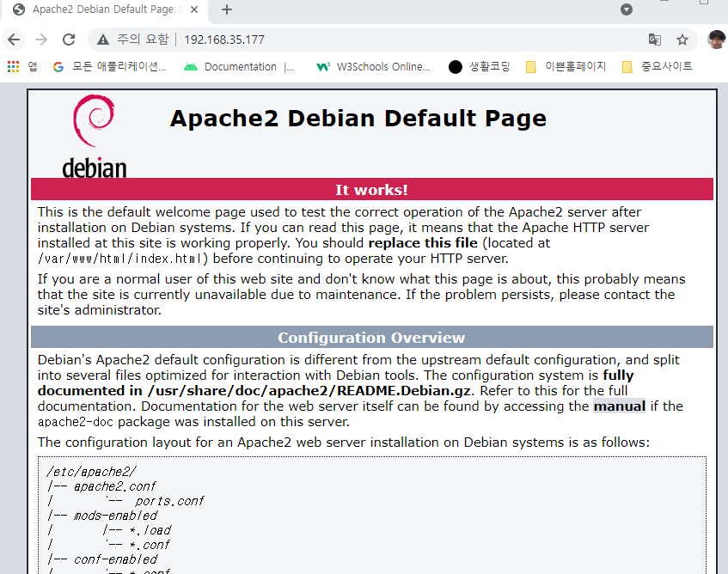Click the /var/www/html/index.html path text
Screen dimensions: 728x574
click(x=120, y=259)
